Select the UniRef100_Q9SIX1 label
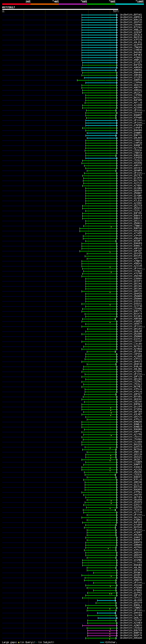This screenshot has height=644, width=146. coord(131,221)
